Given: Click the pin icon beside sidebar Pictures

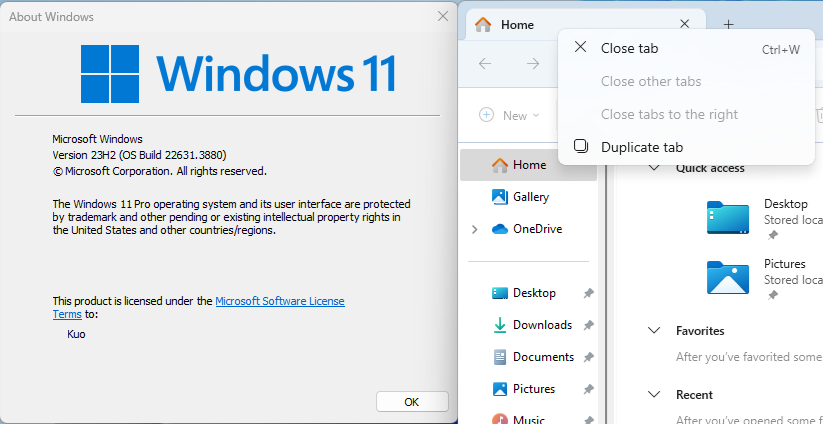Looking at the screenshot, I should tap(588, 389).
